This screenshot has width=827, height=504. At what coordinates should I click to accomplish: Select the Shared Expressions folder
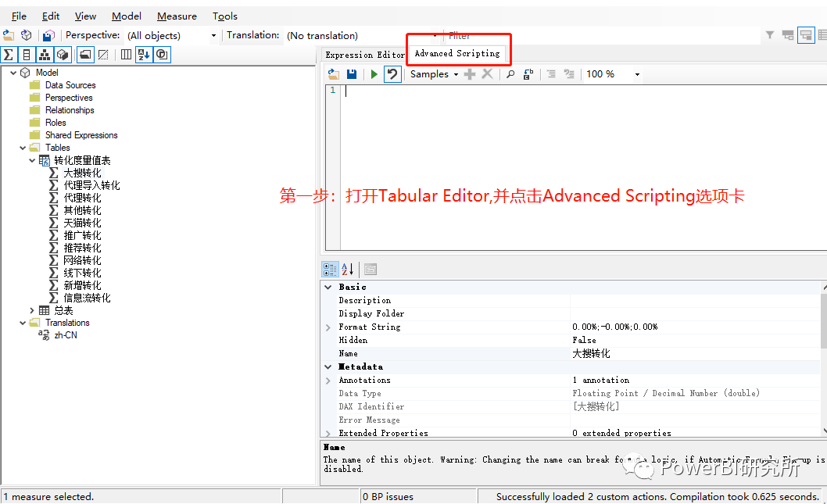(81, 135)
